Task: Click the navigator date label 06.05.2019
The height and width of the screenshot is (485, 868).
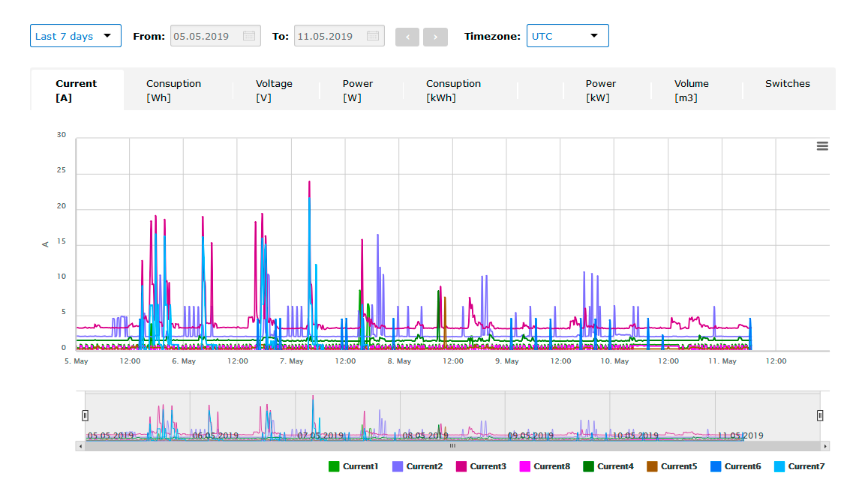Action: (x=215, y=436)
